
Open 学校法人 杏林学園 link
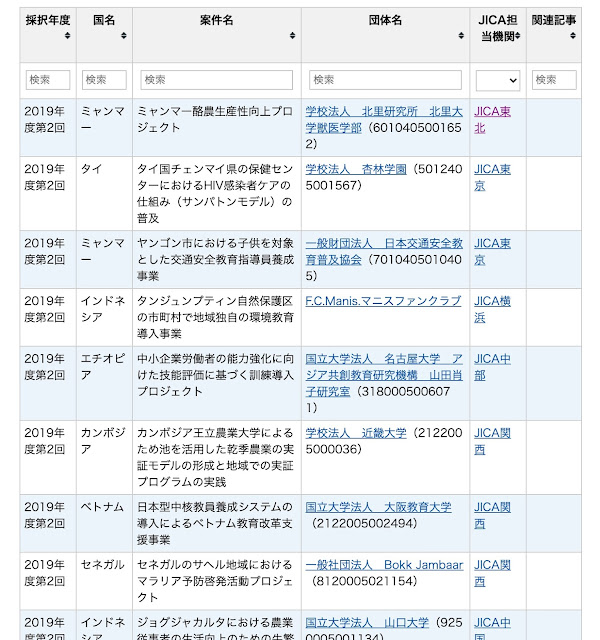(356, 169)
